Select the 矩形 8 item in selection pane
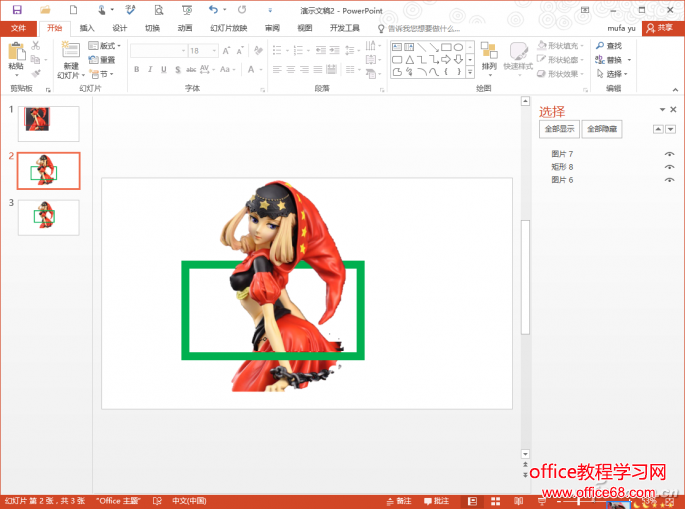Viewport: 685px width, 509px height. (563, 167)
